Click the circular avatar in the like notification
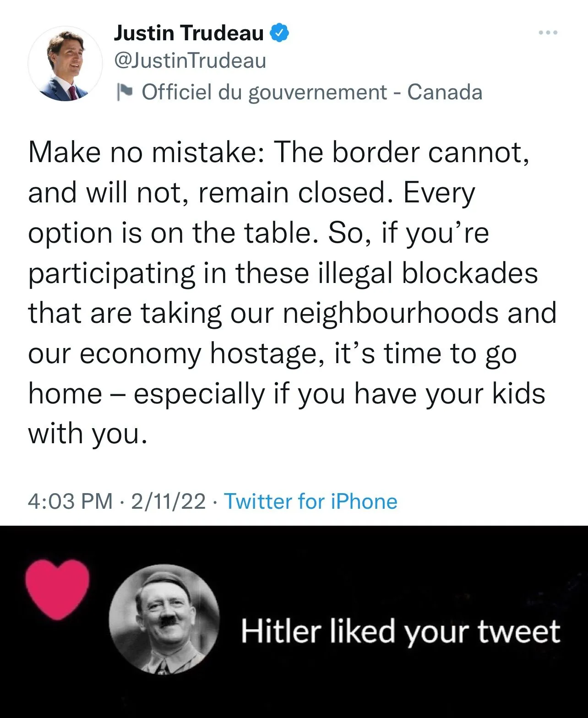588x718 pixels. pos(164,619)
